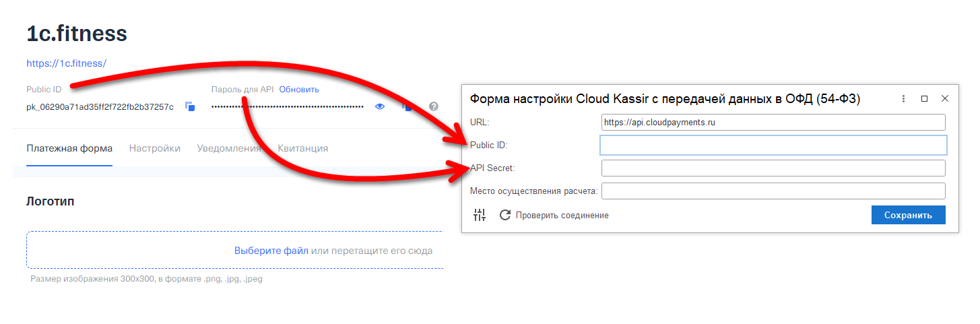Click the Сохранить button
Viewport: 980px width, 324px height.
point(909,215)
